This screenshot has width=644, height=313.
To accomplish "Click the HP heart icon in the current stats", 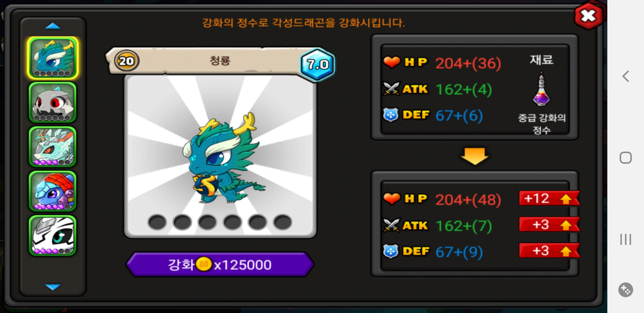I will coord(392,62).
